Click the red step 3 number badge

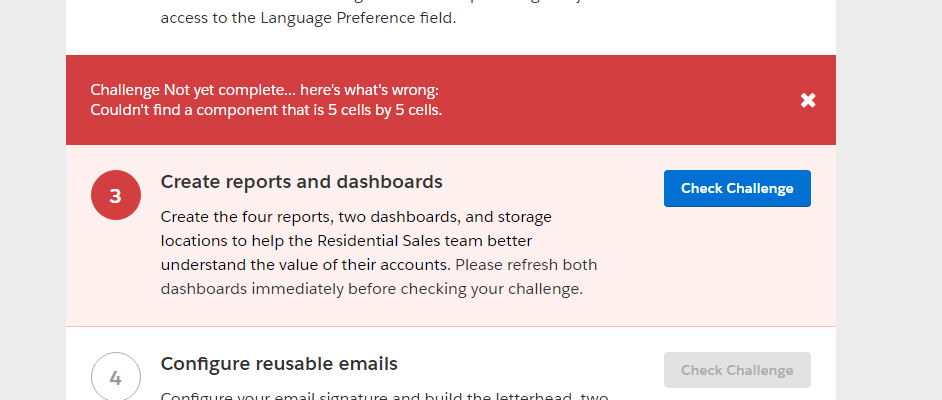click(x=115, y=196)
